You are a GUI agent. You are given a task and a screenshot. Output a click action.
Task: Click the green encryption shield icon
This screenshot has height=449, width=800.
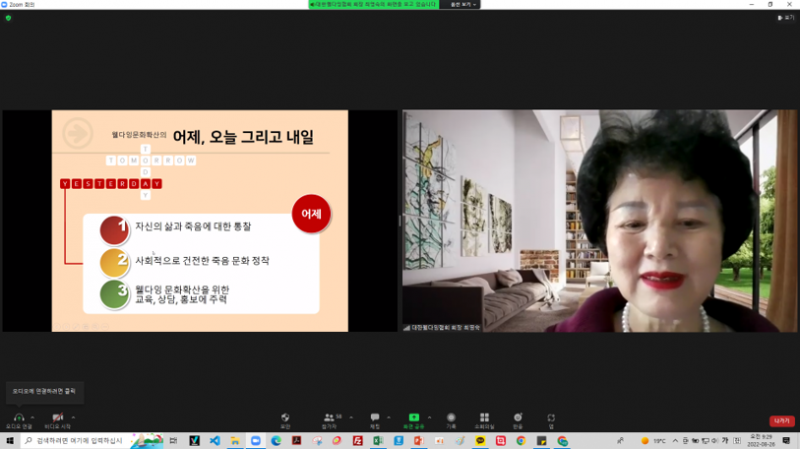pyautogui.click(x=8, y=17)
